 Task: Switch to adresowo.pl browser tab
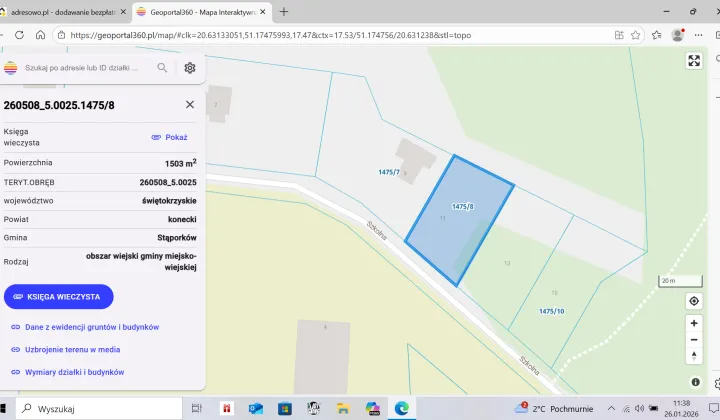tap(63, 12)
